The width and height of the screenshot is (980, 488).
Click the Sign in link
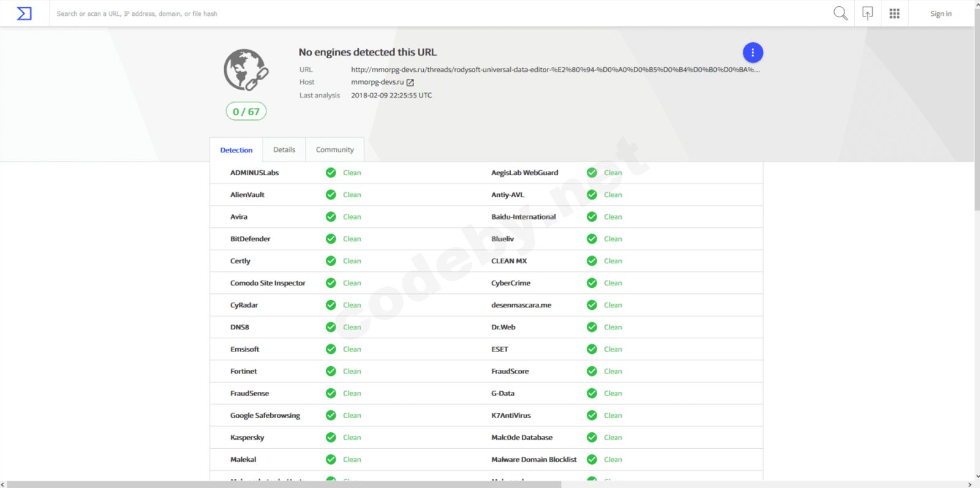(941, 14)
